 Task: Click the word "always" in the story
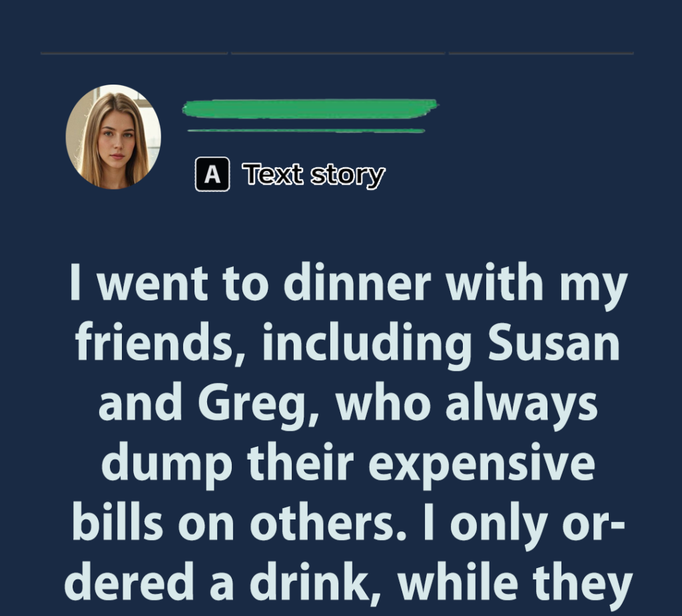click(x=521, y=405)
